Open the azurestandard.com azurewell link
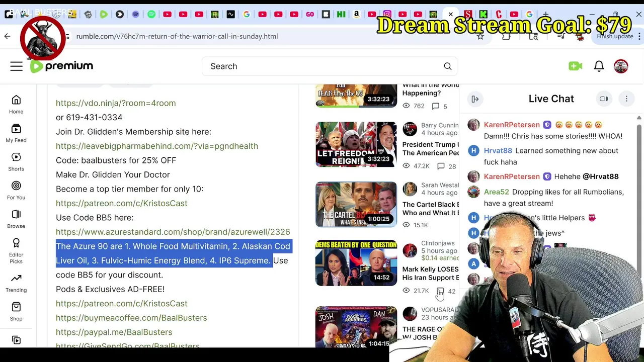Screen dimensions: 644x362 coord(173,232)
